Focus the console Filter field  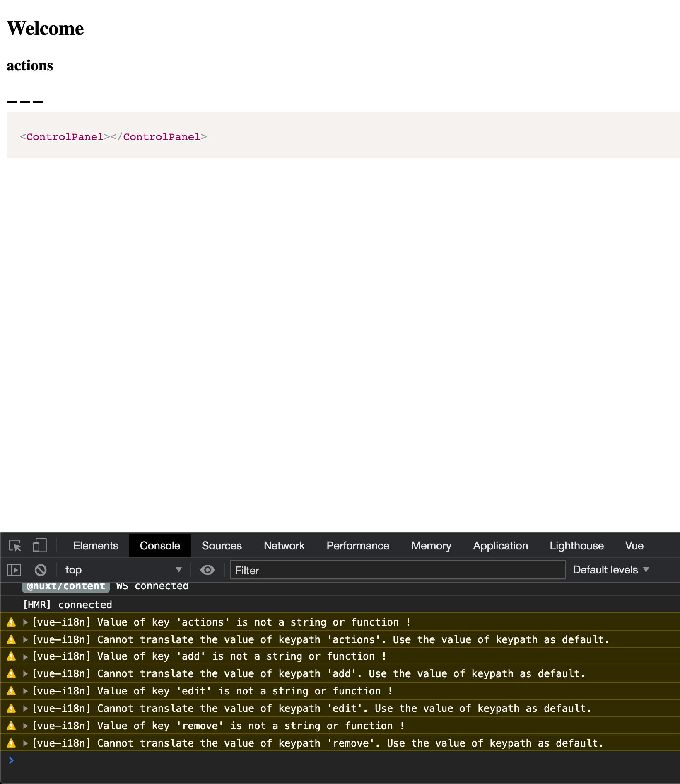tap(398, 570)
